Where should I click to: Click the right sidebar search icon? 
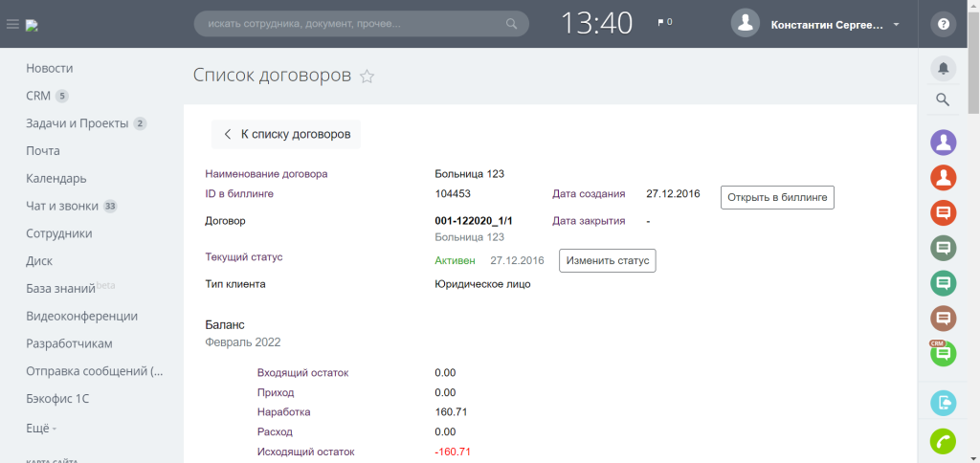[x=943, y=99]
